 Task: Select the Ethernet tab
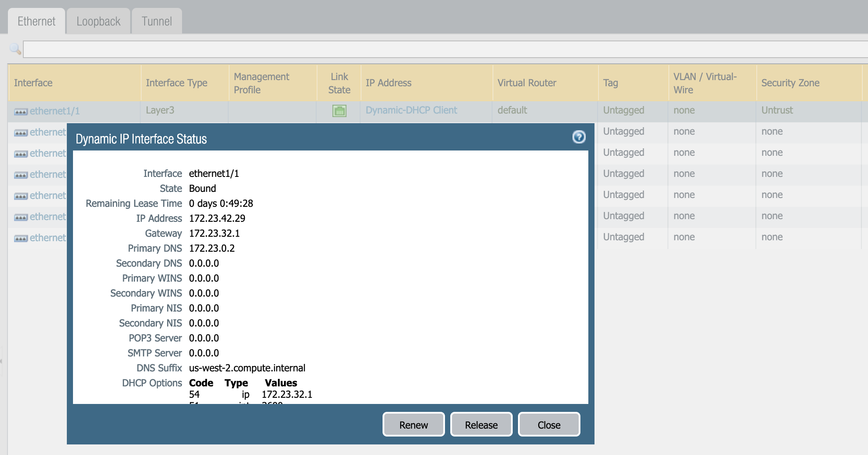click(36, 21)
